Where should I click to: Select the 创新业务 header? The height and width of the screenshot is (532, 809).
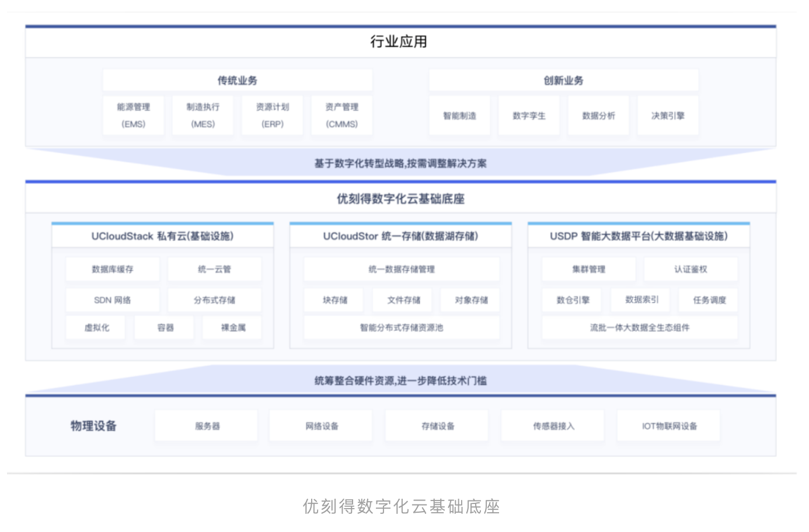tap(563, 80)
